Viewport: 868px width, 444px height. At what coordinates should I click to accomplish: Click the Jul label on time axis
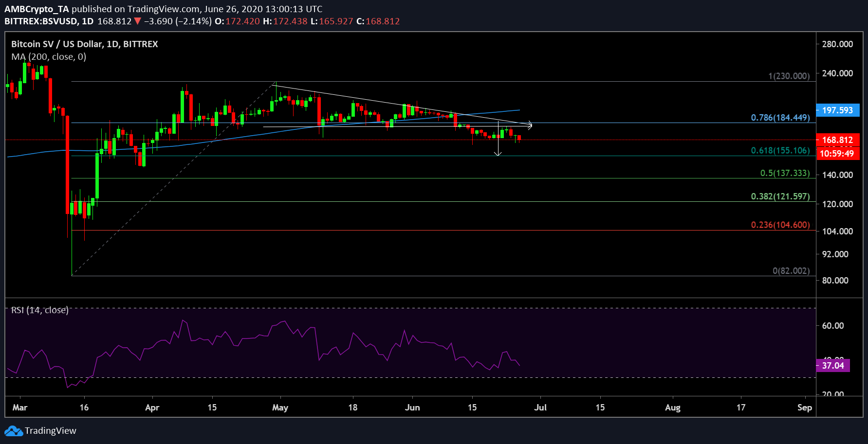(x=540, y=408)
